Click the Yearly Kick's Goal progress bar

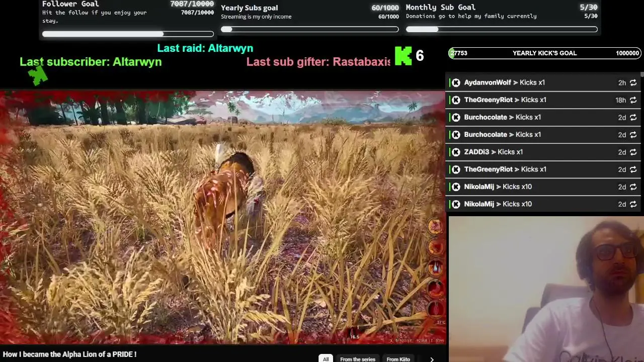(544, 53)
